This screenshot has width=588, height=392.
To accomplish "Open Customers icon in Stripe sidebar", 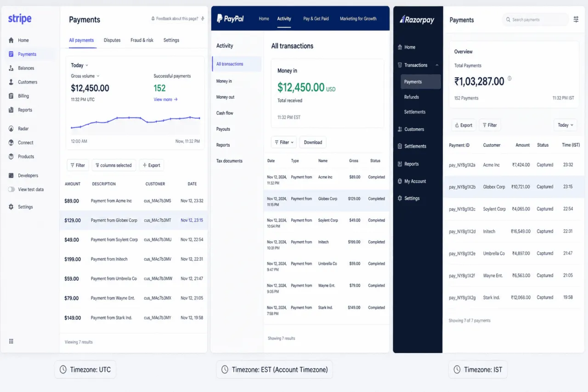I will 11,82.
